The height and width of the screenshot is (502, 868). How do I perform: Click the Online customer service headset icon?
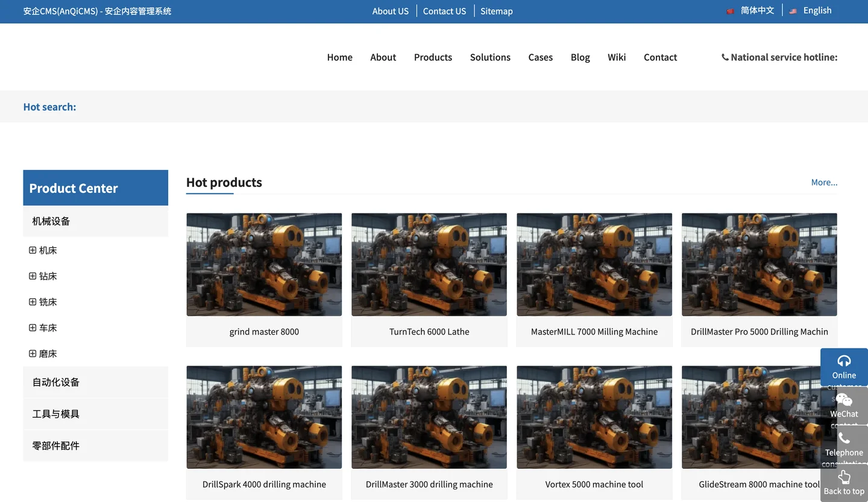coord(844,360)
